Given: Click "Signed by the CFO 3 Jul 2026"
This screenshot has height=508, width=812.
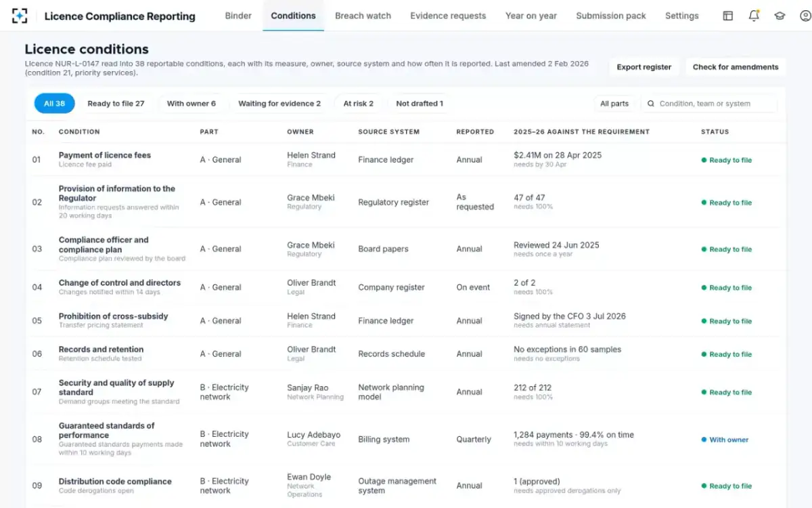Looking at the screenshot, I should pos(570,316).
